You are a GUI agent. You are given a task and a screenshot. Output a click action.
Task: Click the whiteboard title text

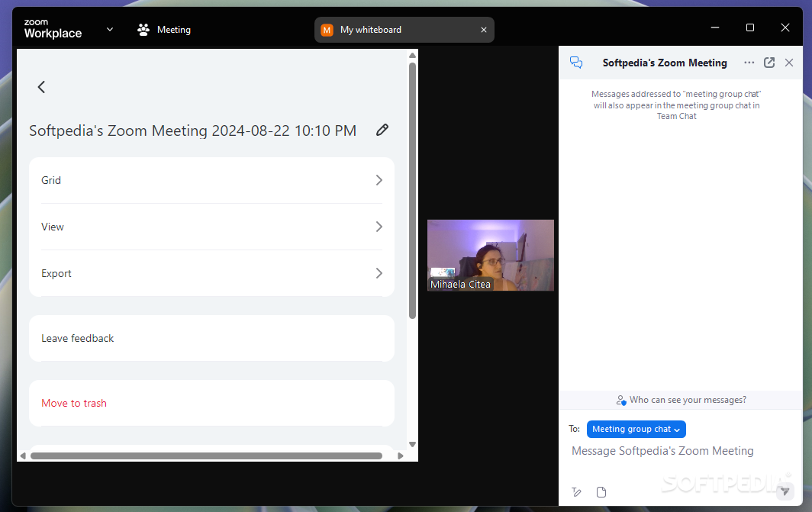point(192,130)
